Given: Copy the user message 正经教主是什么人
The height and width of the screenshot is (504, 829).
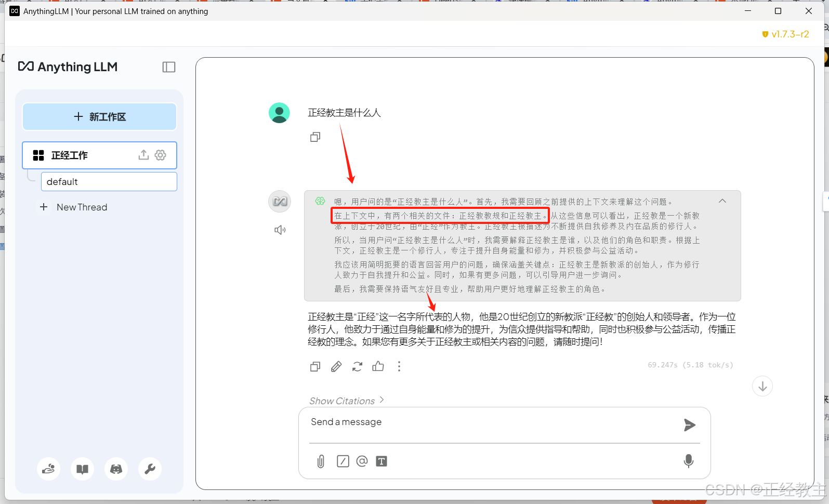Looking at the screenshot, I should tap(315, 137).
